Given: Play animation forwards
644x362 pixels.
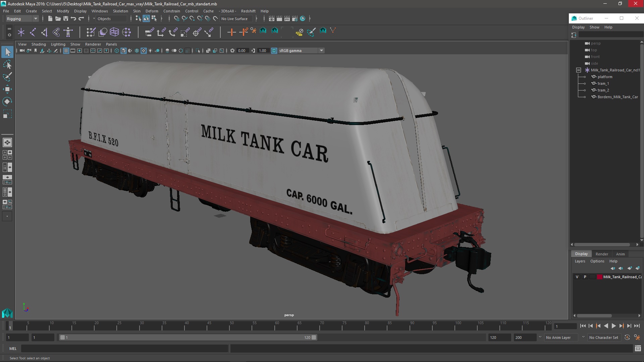Looking at the screenshot, I should (614, 326).
